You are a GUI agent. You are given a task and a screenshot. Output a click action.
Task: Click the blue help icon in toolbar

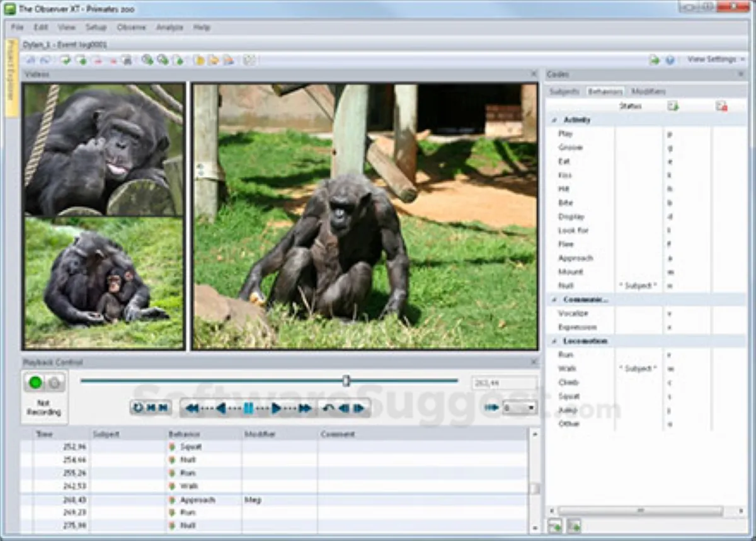[x=670, y=60]
